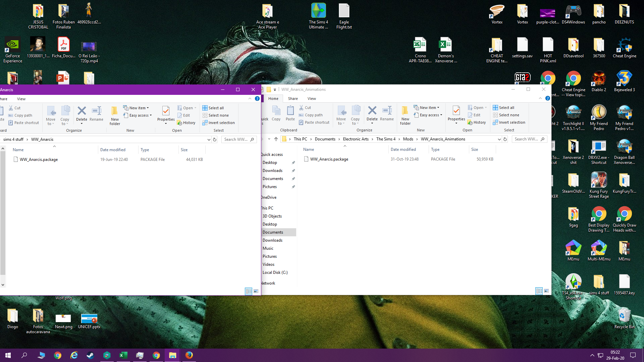Click New folder in WW_Anarcis_Animations window
Image resolution: width=644 pixels, height=362 pixels.
(405, 115)
